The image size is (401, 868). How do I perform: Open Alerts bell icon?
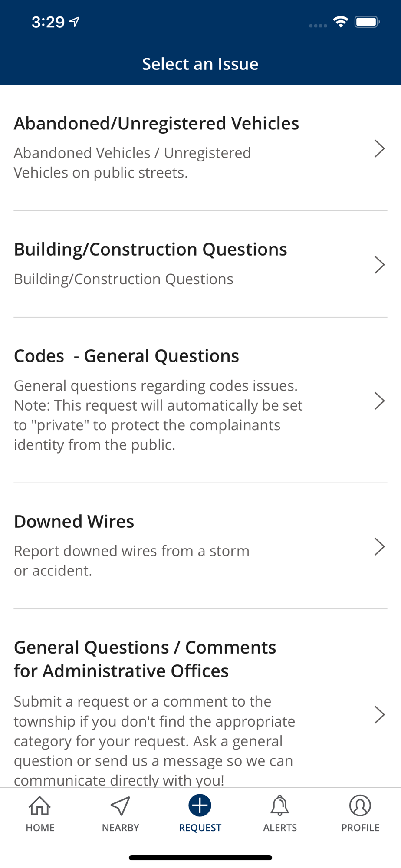click(280, 806)
